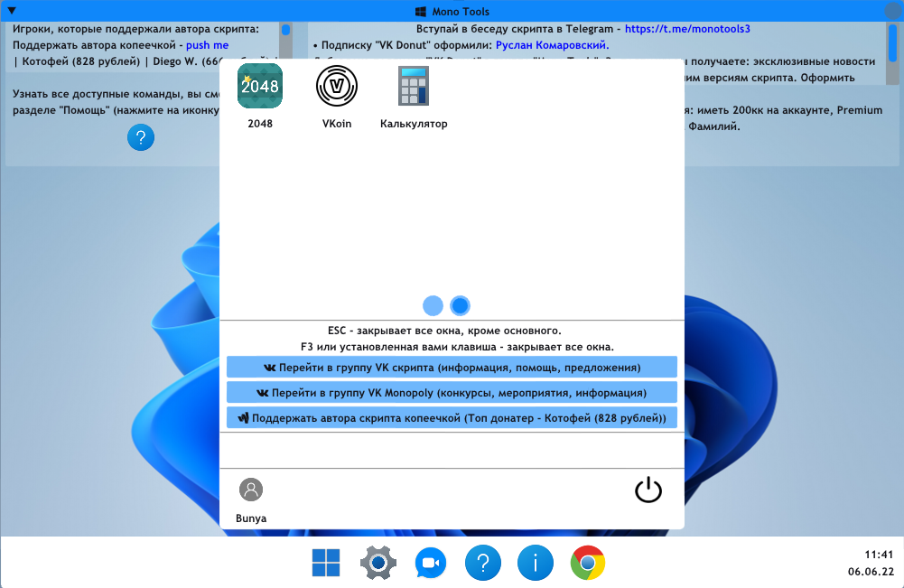Image resolution: width=904 pixels, height=588 pixels.
Task: Switch to the first app page dot
Action: [433, 305]
